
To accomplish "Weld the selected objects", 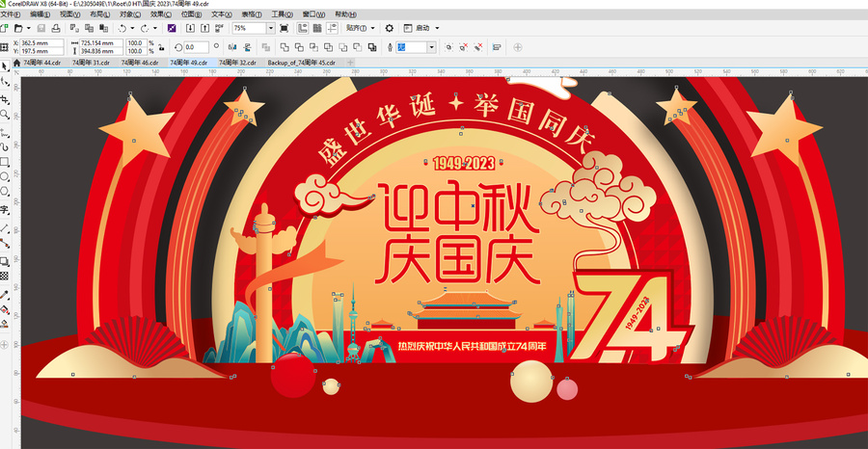I will click(285, 47).
